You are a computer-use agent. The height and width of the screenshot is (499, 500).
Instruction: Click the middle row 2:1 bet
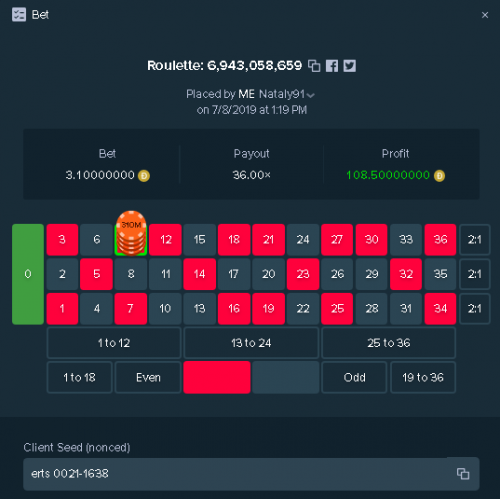coord(475,274)
